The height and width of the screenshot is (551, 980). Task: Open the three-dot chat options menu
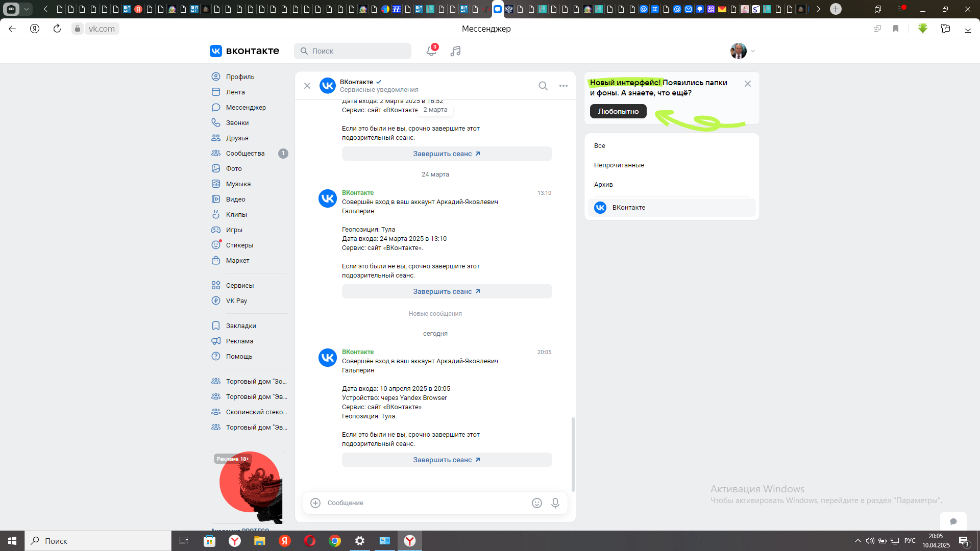click(x=563, y=86)
